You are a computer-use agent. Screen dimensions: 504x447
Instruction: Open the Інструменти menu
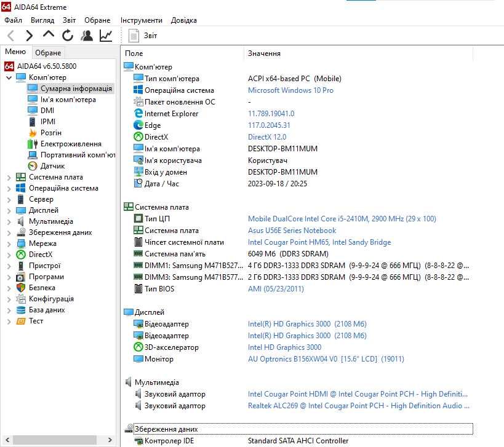142,20
